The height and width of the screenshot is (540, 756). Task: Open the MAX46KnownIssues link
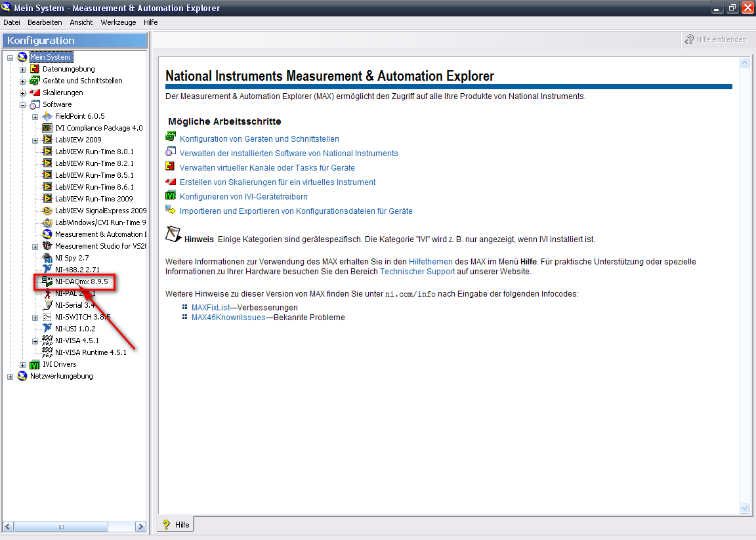tap(228, 318)
